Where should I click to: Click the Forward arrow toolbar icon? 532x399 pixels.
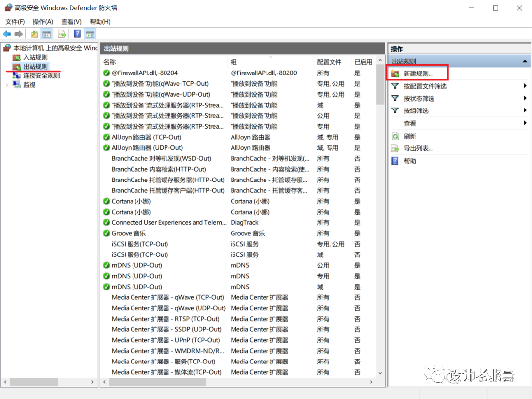(x=19, y=34)
